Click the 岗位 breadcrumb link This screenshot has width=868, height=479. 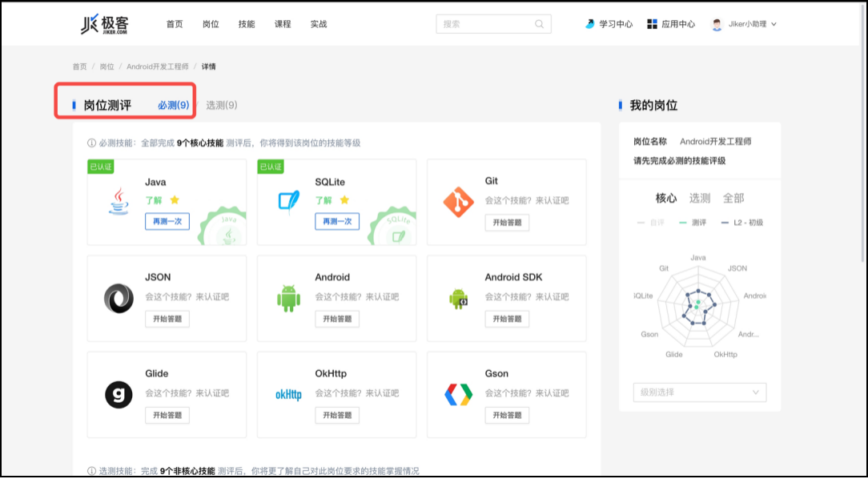click(106, 66)
